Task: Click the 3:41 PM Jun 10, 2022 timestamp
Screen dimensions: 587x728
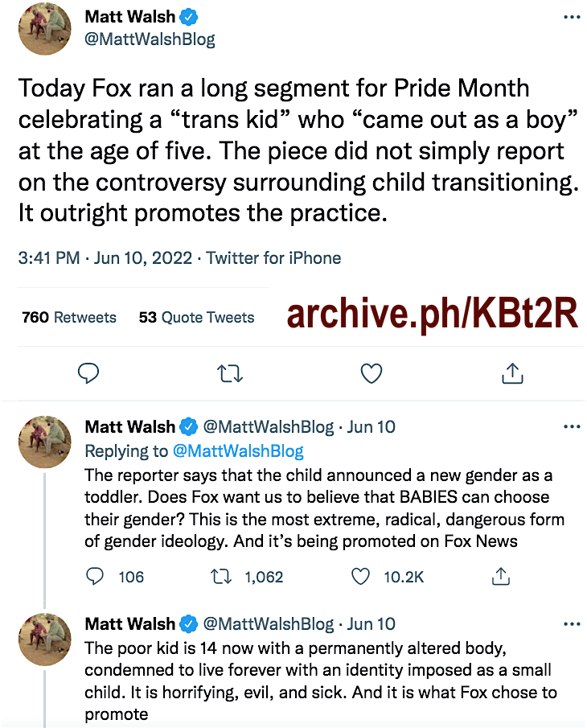Action: click(105, 258)
